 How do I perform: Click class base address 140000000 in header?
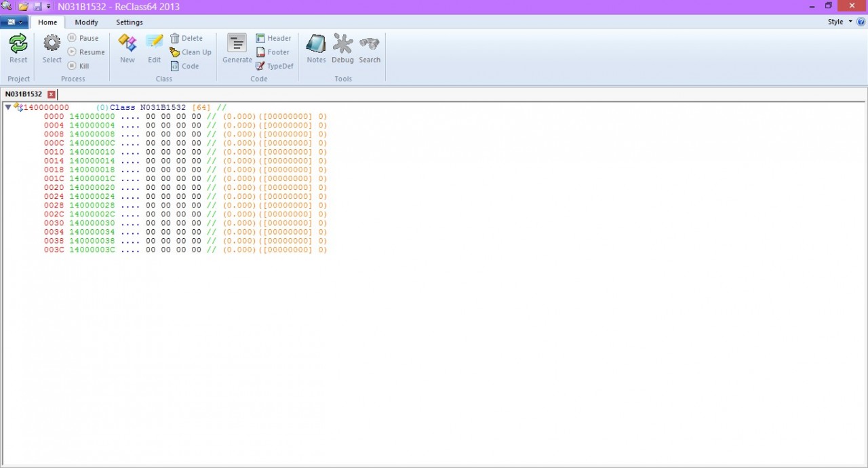pos(46,107)
